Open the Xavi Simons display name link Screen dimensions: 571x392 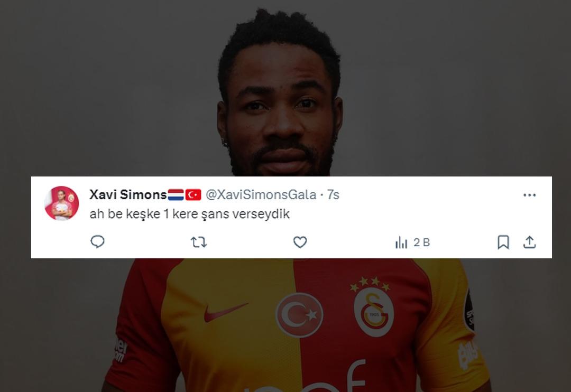(x=128, y=195)
